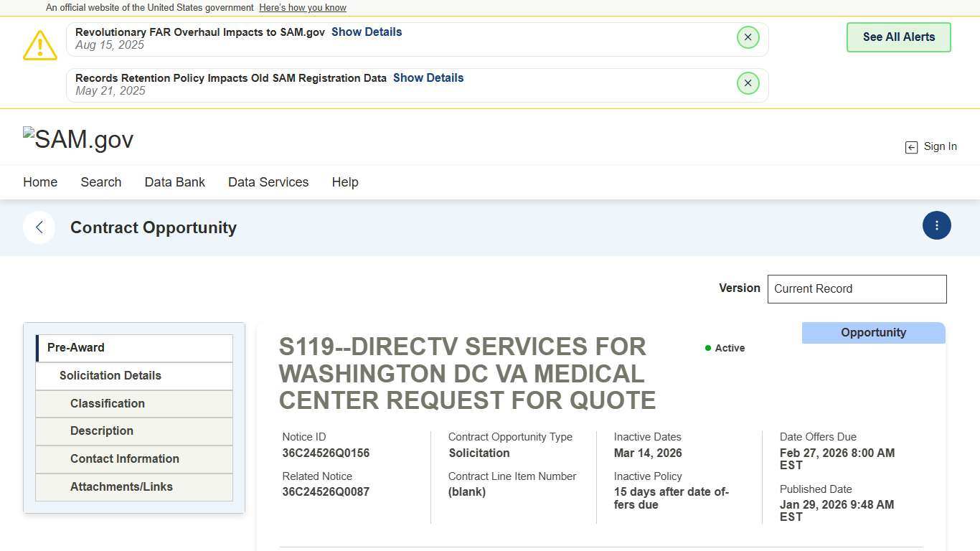Open the three-dot actions menu

click(936, 225)
